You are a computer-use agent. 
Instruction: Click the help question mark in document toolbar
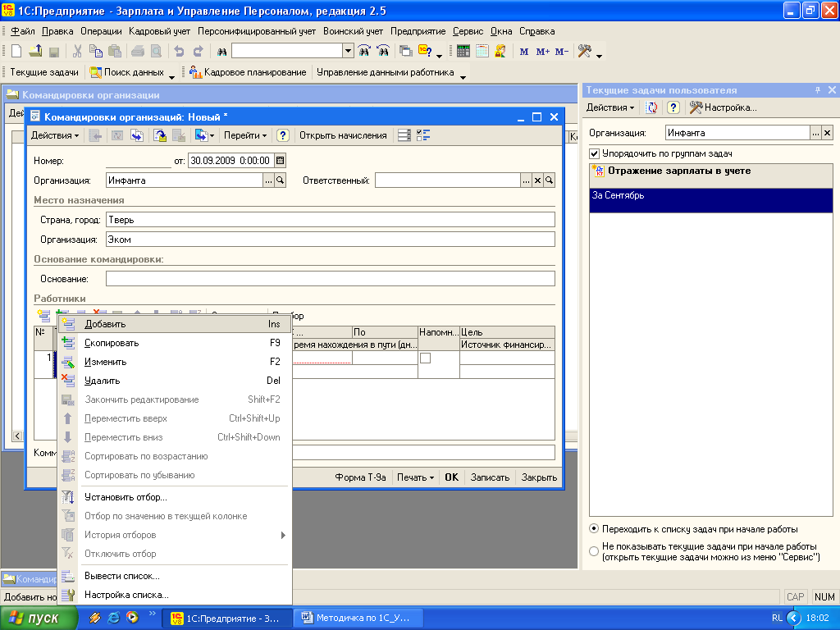click(x=283, y=135)
